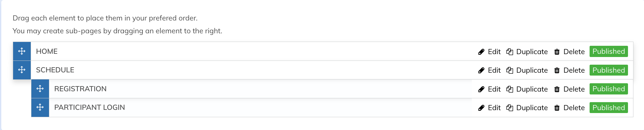Click the trash icon for PARTICIPANT LOGIN
The width and height of the screenshot is (644, 130).
pos(557,108)
